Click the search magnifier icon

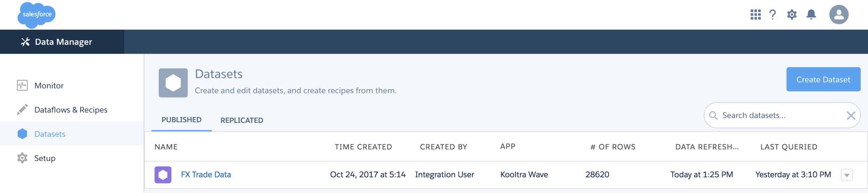713,115
